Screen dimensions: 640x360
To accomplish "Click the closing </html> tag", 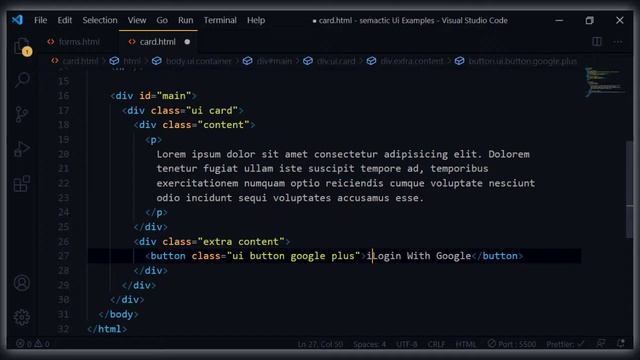I will pos(107,329).
